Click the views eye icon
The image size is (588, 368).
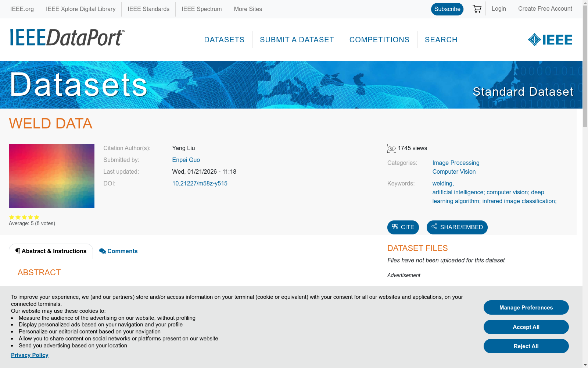pos(392,148)
